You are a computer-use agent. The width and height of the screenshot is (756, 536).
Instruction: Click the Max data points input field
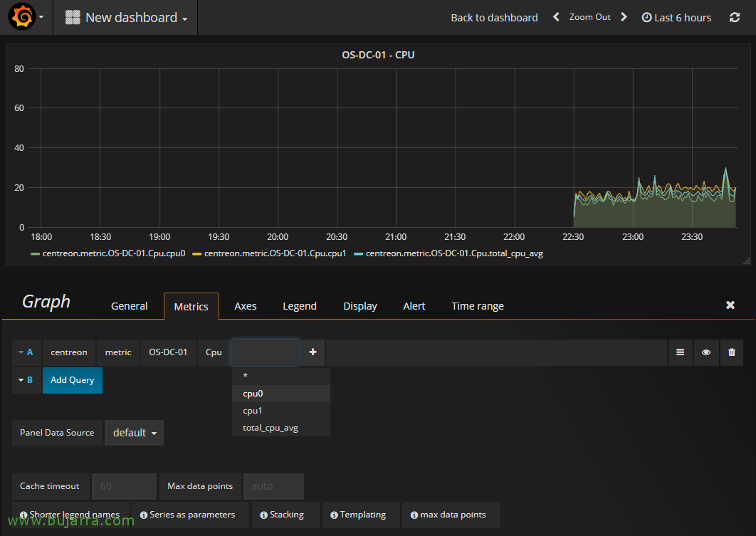tap(273, 486)
